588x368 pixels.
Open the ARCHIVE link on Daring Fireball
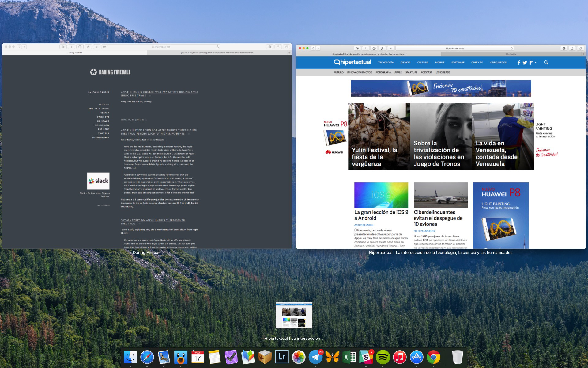(x=104, y=105)
